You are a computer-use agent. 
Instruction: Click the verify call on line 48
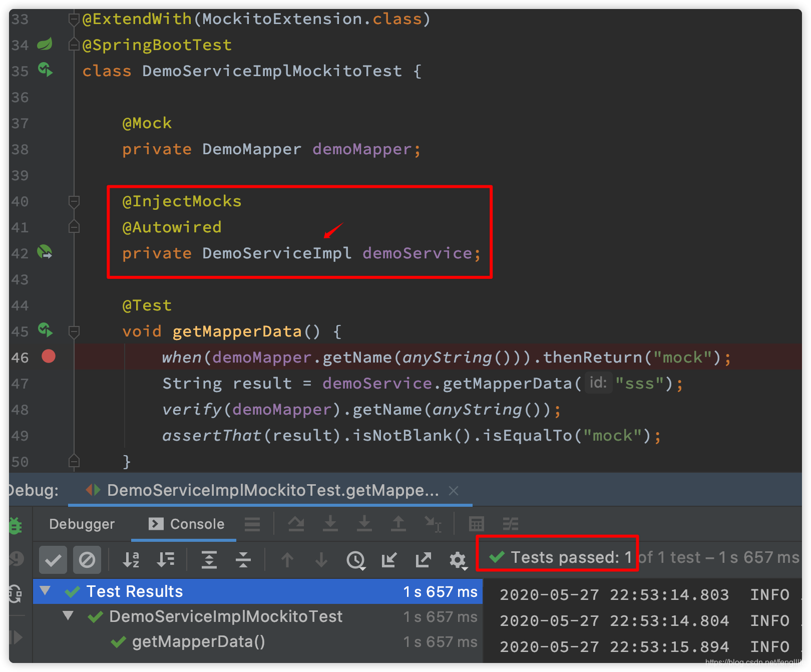click(x=192, y=410)
